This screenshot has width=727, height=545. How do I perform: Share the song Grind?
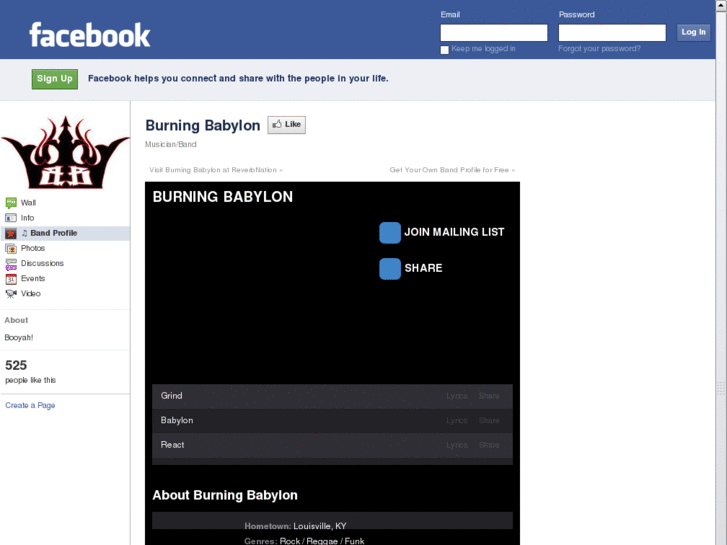(x=489, y=396)
